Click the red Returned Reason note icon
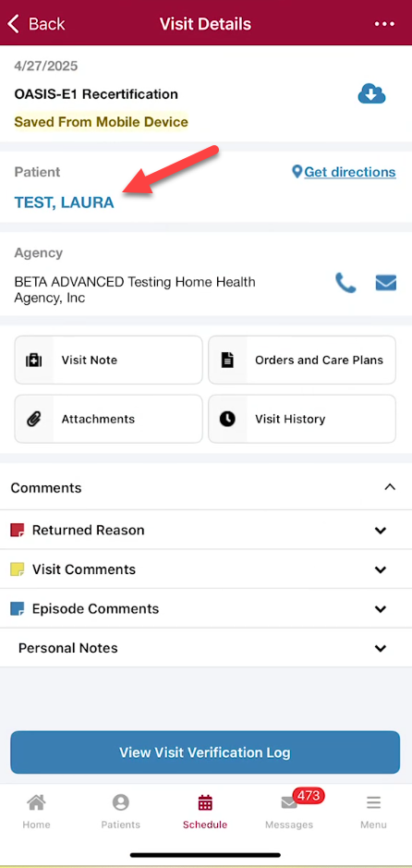 click(x=18, y=531)
